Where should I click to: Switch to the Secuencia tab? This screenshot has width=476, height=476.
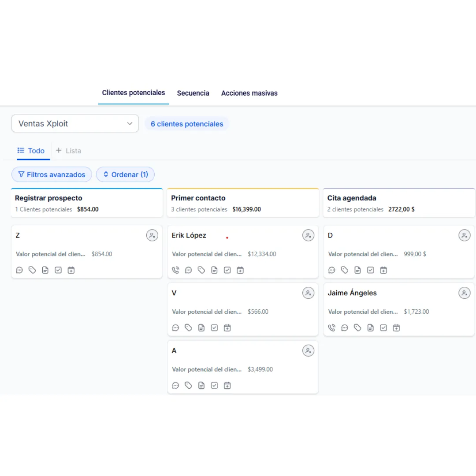(x=193, y=93)
